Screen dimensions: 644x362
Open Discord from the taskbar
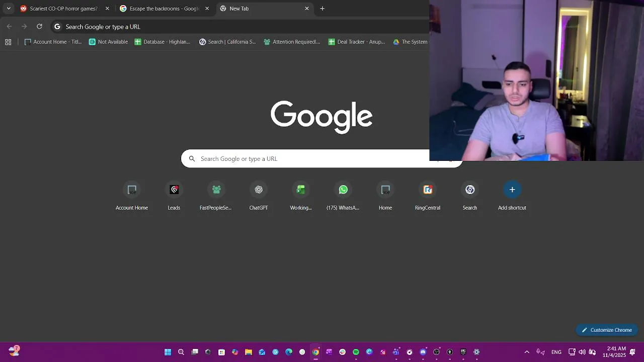(423, 352)
